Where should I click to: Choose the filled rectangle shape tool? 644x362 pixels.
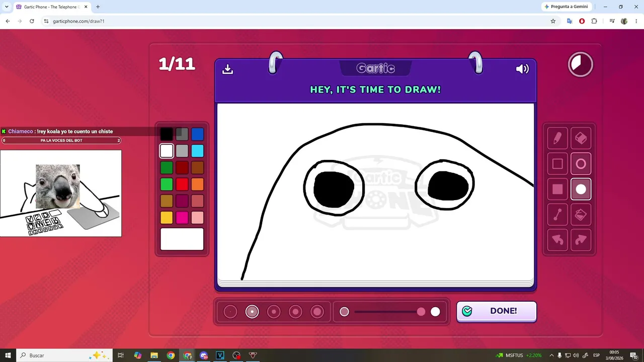(557, 189)
